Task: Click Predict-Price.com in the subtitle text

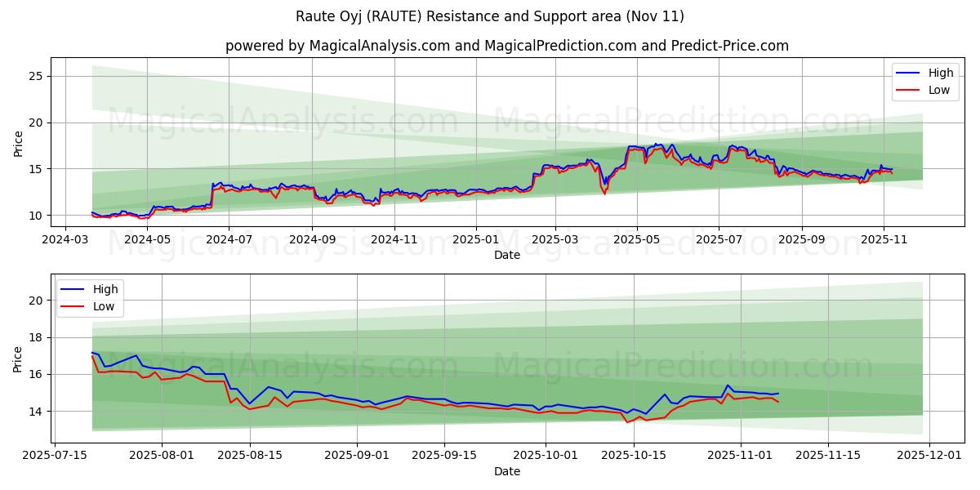Action: 728,47
